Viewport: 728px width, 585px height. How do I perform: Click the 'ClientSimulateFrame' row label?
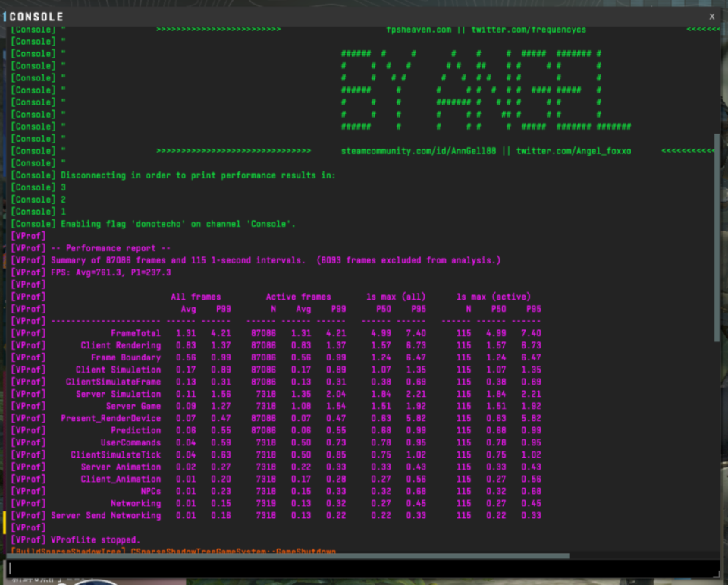113,382
